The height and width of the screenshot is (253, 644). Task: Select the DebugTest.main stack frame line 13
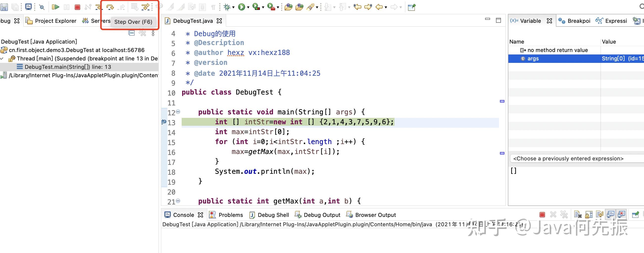68,67
